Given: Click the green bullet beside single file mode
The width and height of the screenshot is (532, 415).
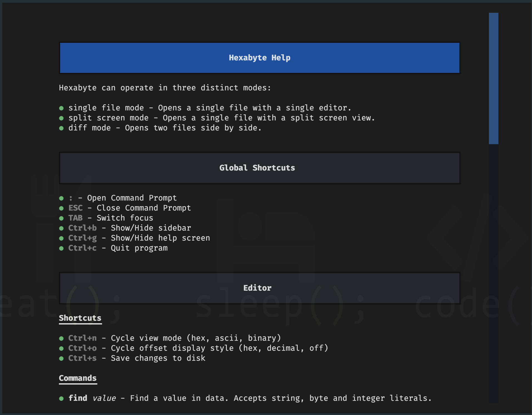Looking at the screenshot, I should 61,108.
